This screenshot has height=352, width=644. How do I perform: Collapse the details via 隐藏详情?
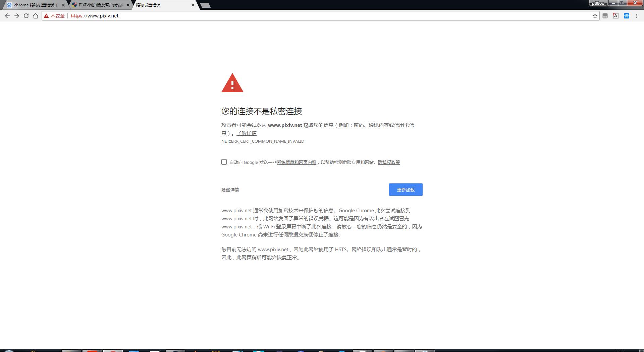tap(230, 190)
